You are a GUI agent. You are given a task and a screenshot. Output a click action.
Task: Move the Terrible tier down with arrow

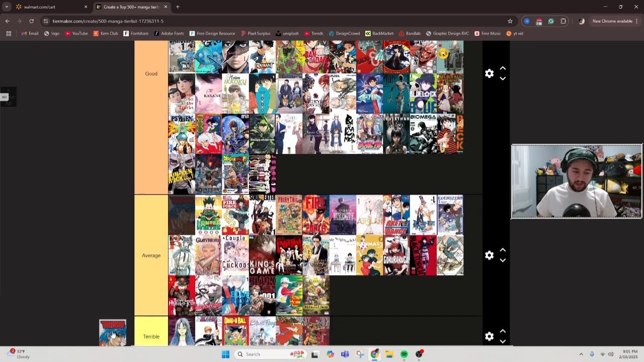coord(502,341)
